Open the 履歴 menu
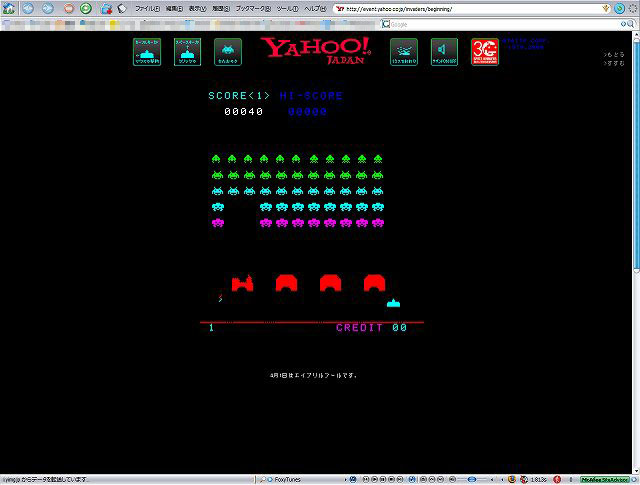The width and height of the screenshot is (640, 485). [221, 9]
